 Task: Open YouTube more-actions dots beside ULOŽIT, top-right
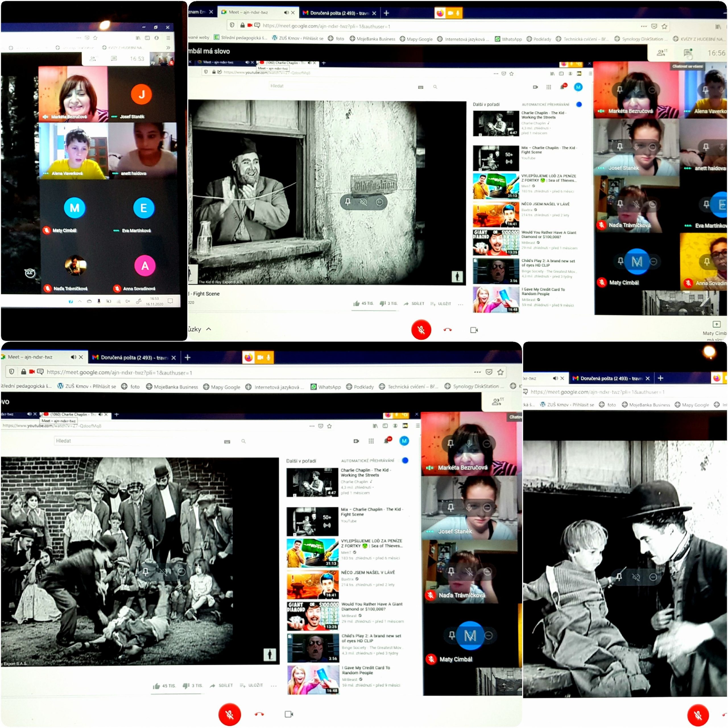click(x=460, y=304)
